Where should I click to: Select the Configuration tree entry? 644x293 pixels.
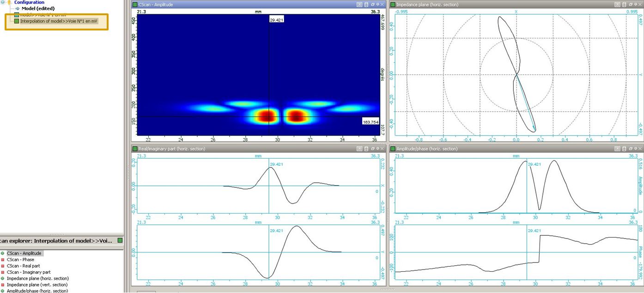pyautogui.click(x=29, y=2)
